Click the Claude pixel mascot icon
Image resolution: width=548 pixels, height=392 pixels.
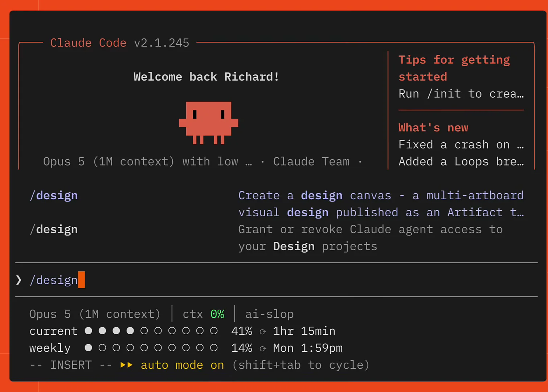coord(209,123)
